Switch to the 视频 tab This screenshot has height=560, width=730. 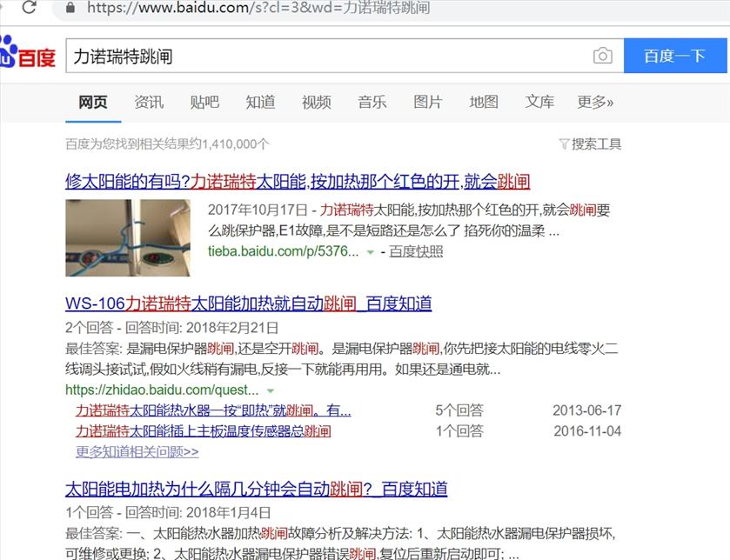pyautogui.click(x=316, y=102)
